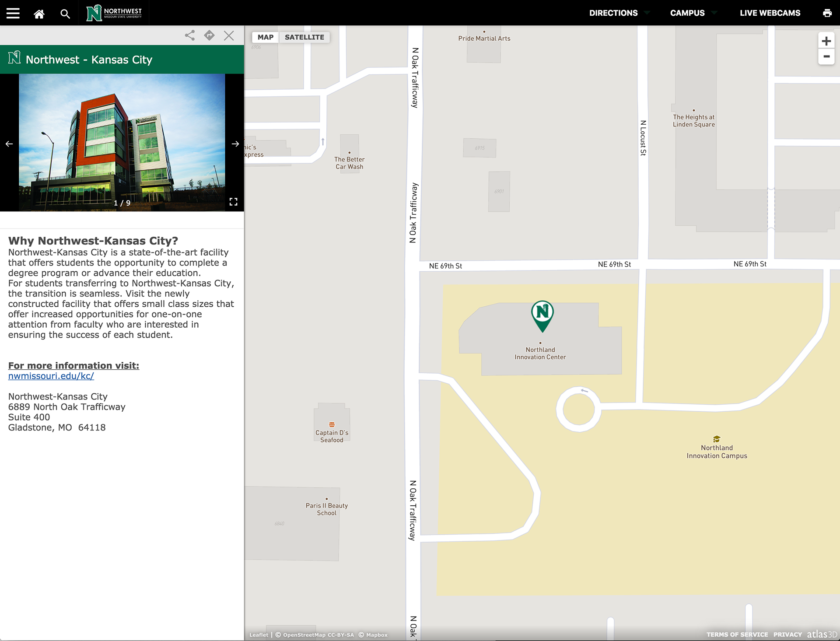Select the green Northwest map marker
Image resolution: width=840 pixels, height=641 pixels.
tap(542, 315)
